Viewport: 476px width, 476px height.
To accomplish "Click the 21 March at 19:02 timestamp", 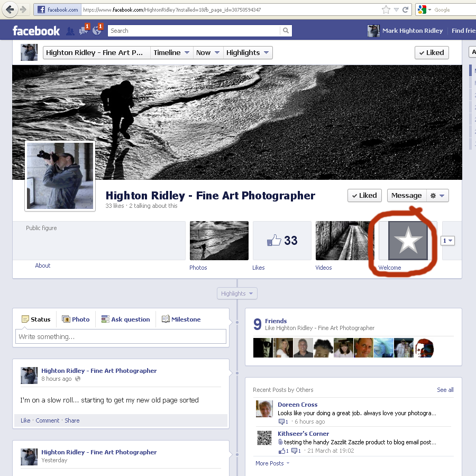I will (331, 451).
